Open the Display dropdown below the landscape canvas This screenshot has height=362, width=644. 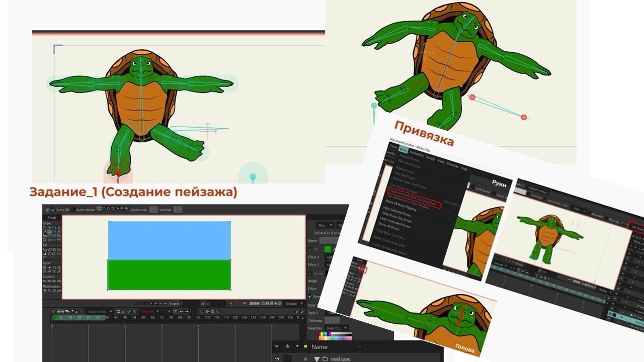[x=293, y=304]
